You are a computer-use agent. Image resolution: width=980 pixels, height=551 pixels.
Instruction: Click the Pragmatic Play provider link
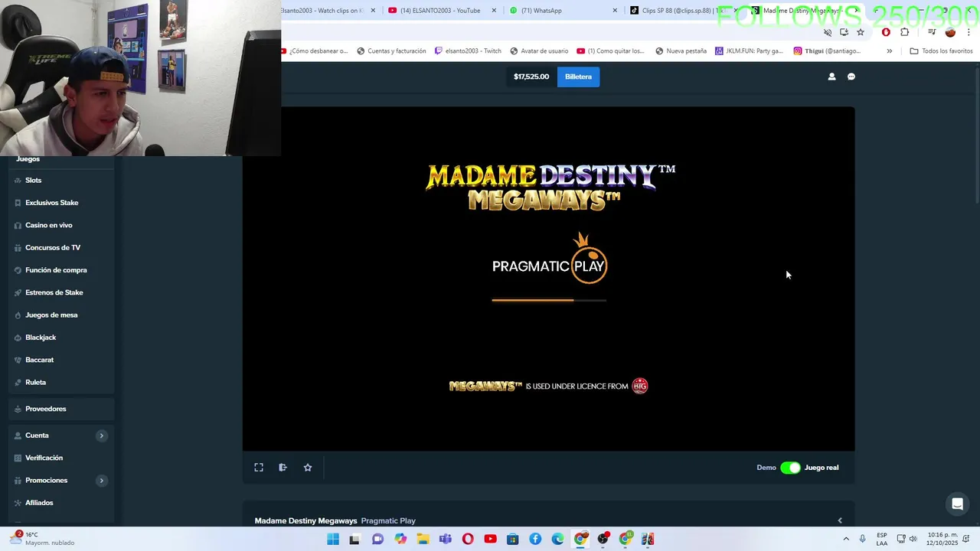point(388,521)
